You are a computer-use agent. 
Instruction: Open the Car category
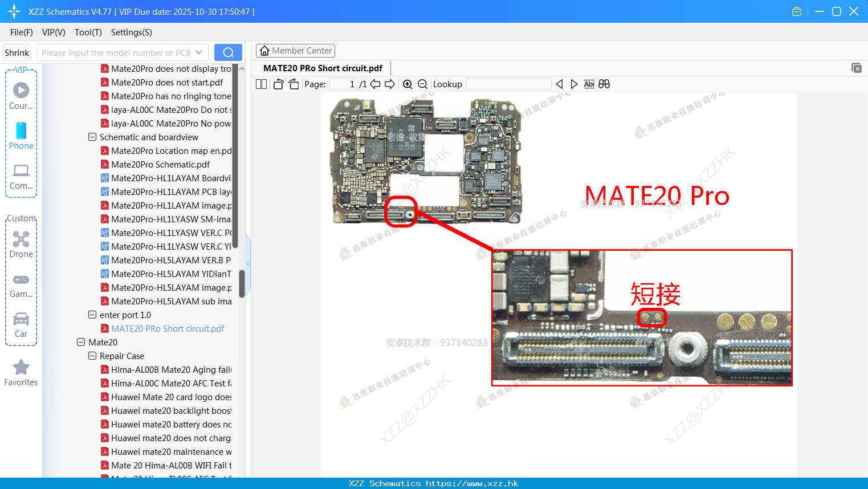[21, 324]
